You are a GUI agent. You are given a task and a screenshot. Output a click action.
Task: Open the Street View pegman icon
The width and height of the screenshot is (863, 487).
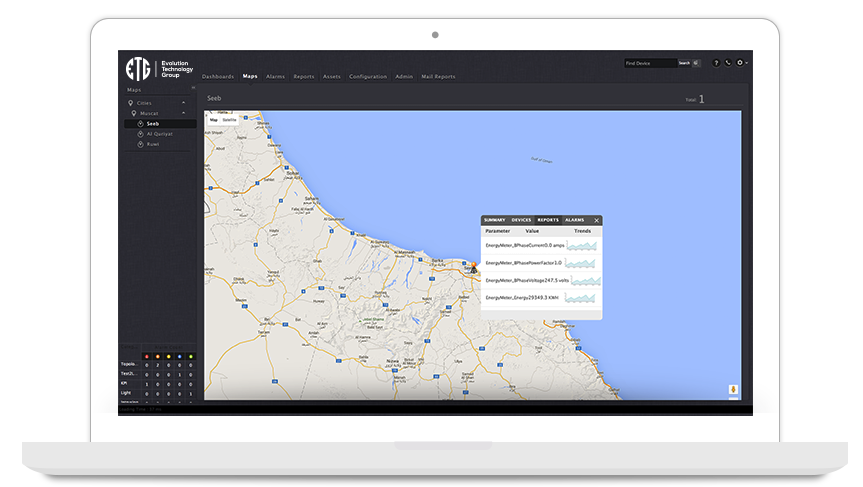pos(733,389)
